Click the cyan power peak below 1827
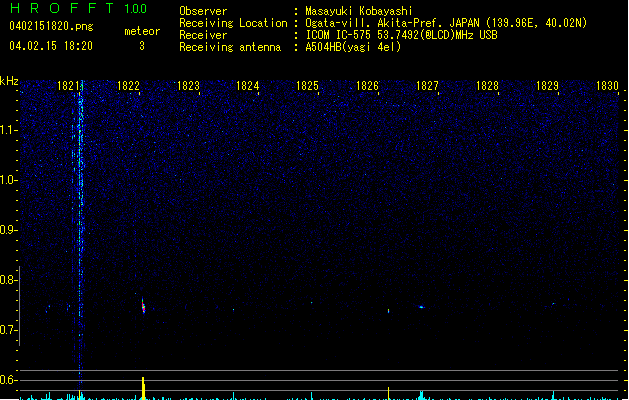The width and height of the screenshot is (629, 400). [421, 395]
